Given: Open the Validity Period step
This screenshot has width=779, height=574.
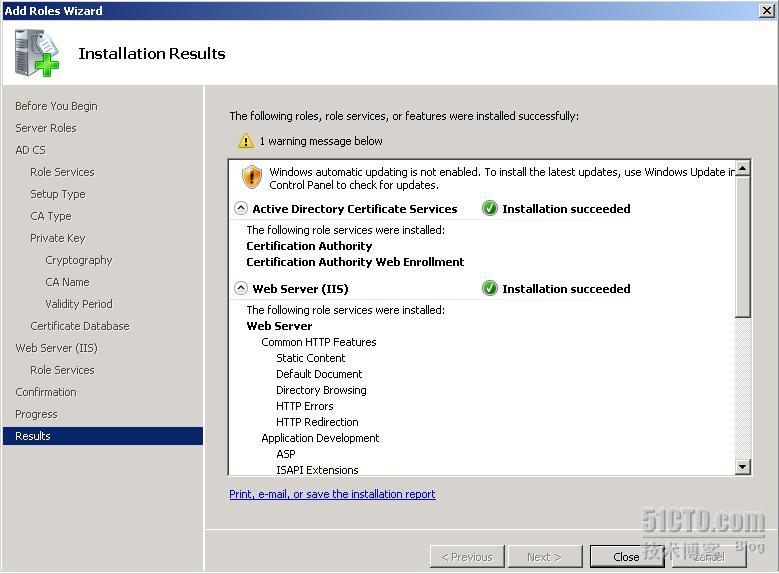Looking at the screenshot, I should pyautogui.click(x=78, y=304).
